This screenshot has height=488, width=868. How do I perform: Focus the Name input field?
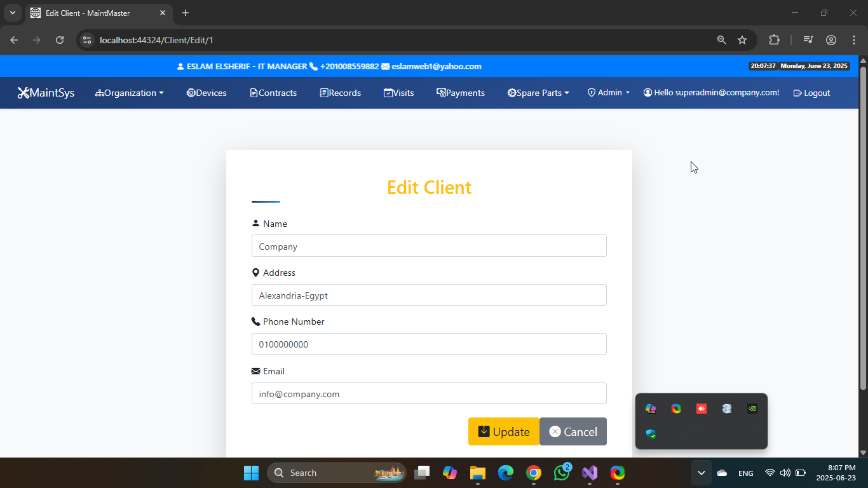pos(429,246)
